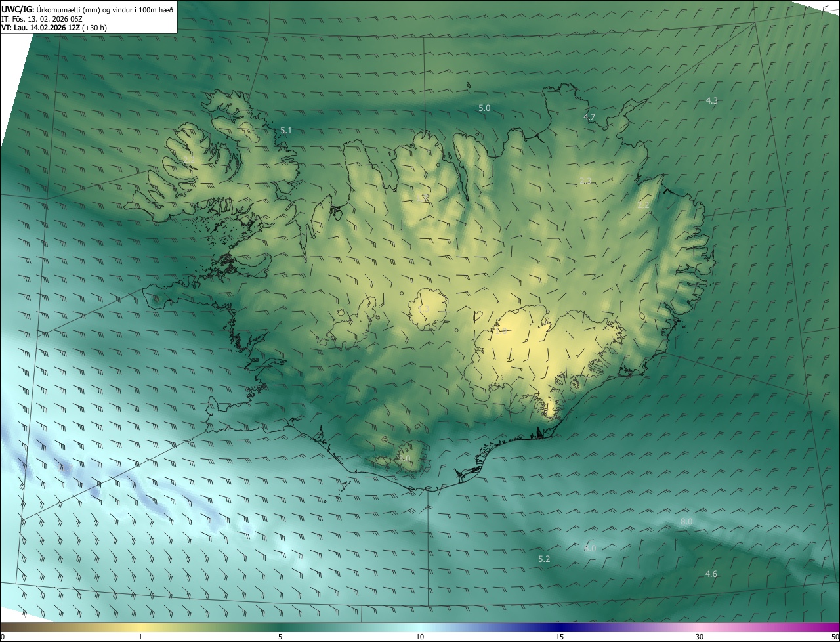This screenshot has width=840, height=642.
Task: Click the 4.6 value label in southeast sea
Action: [711, 574]
